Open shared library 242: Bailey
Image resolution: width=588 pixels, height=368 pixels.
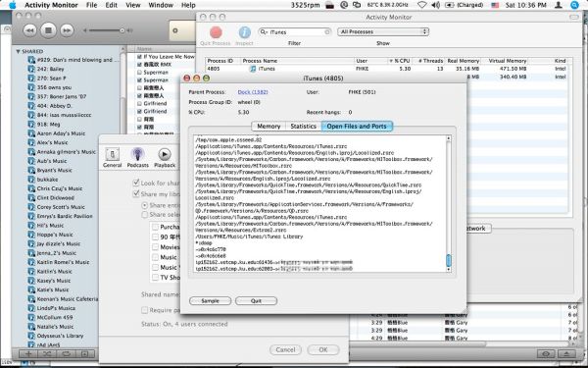(50, 69)
